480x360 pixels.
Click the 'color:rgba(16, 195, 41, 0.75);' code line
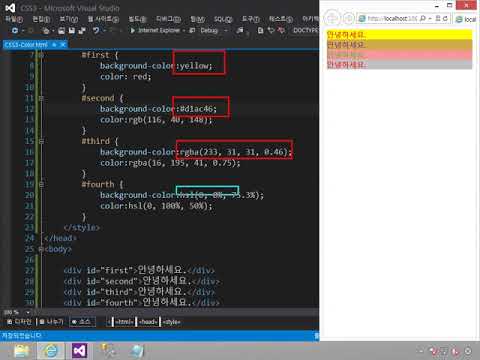click(170, 163)
